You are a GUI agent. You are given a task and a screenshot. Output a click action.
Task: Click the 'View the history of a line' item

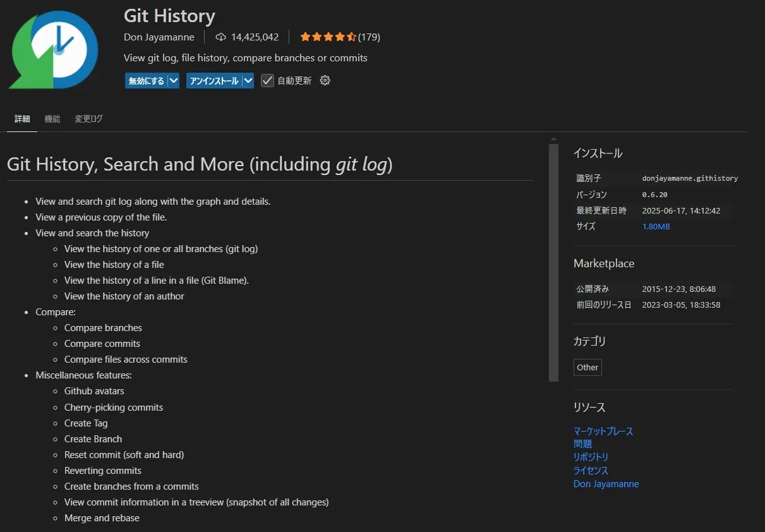(x=157, y=281)
